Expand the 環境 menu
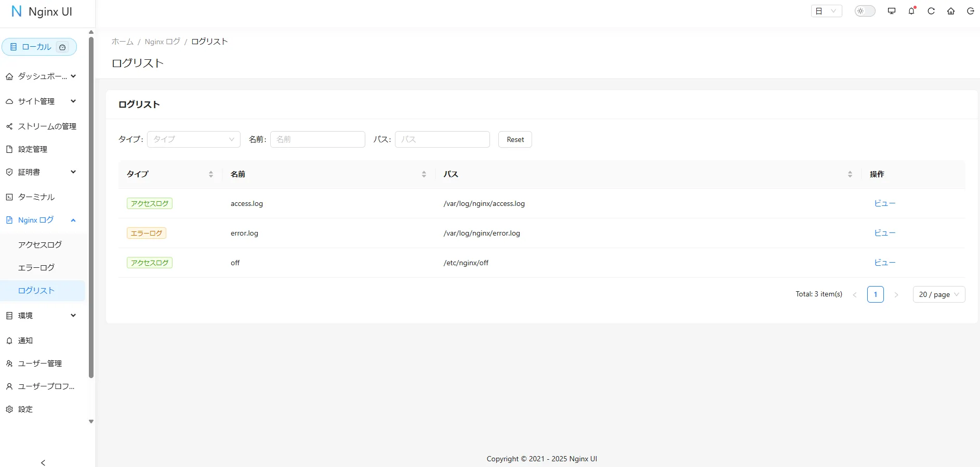980x467 pixels. (43, 316)
